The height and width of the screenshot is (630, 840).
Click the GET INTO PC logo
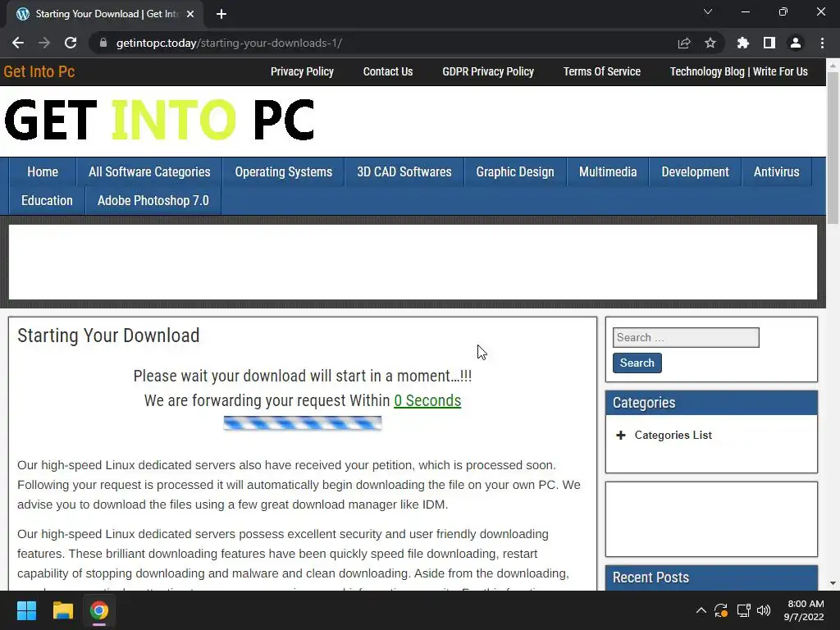(159, 120)
